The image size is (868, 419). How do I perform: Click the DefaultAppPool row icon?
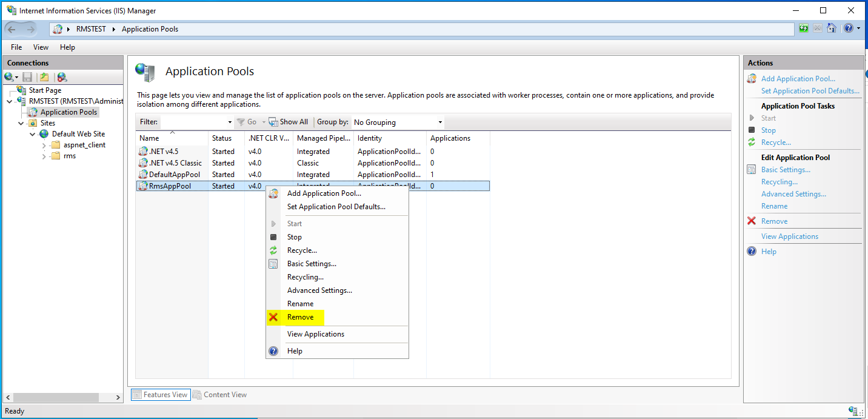tap(144, 175)
